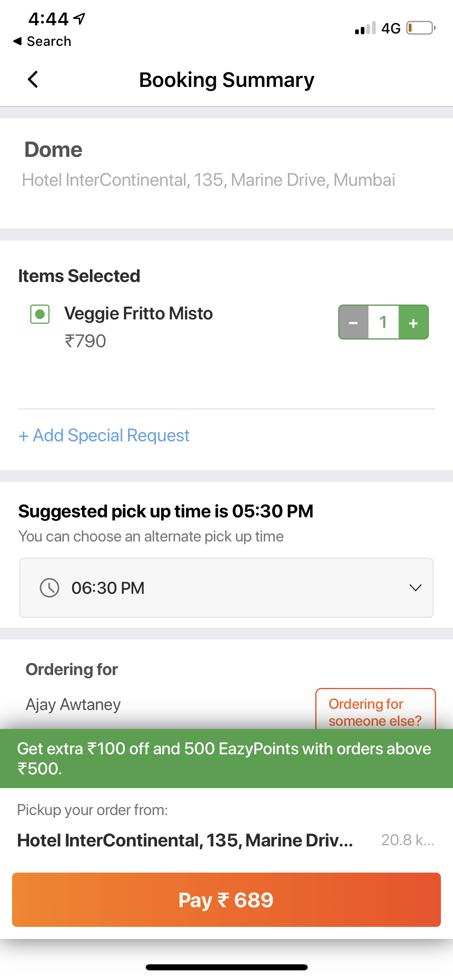This screenshot has width=453, height=980.
Task: Decrease Veggie Fritto Misto quantity with minus
Action: coord(354,322)
